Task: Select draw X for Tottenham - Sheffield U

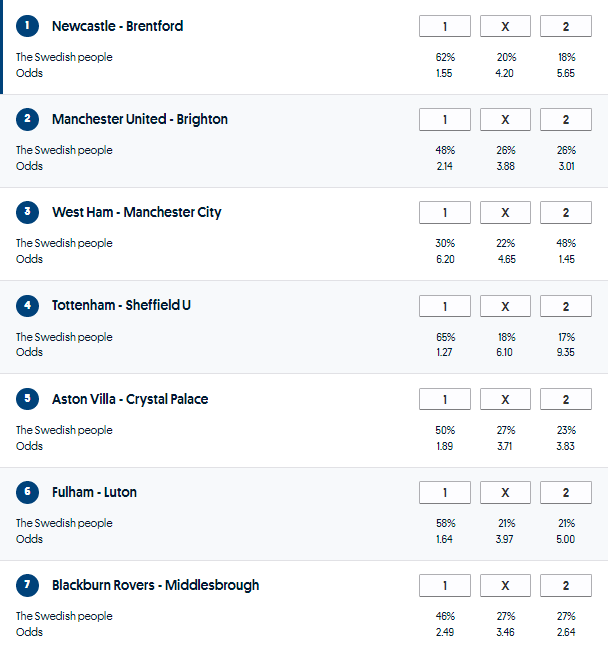Action: tap(505, 306)
